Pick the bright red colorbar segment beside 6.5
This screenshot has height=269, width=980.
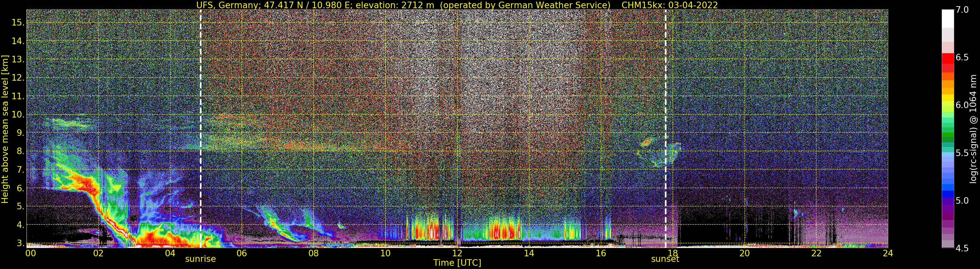(x=947, y=59)
